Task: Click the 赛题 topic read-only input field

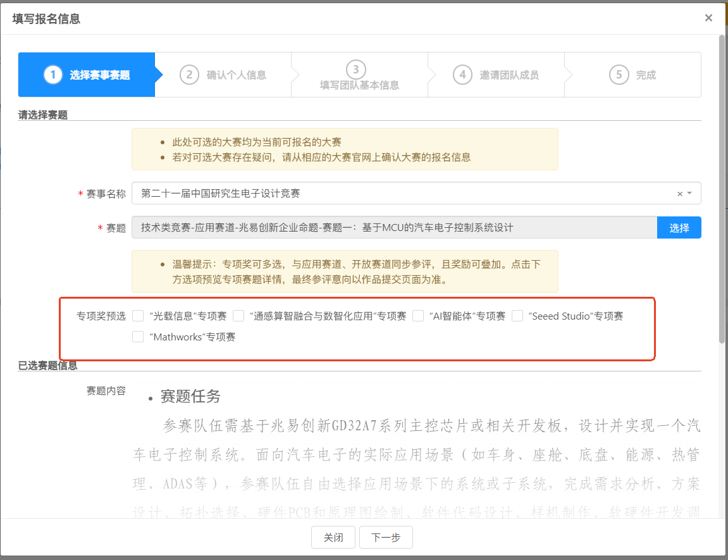Action: click(x=393, y=228)
